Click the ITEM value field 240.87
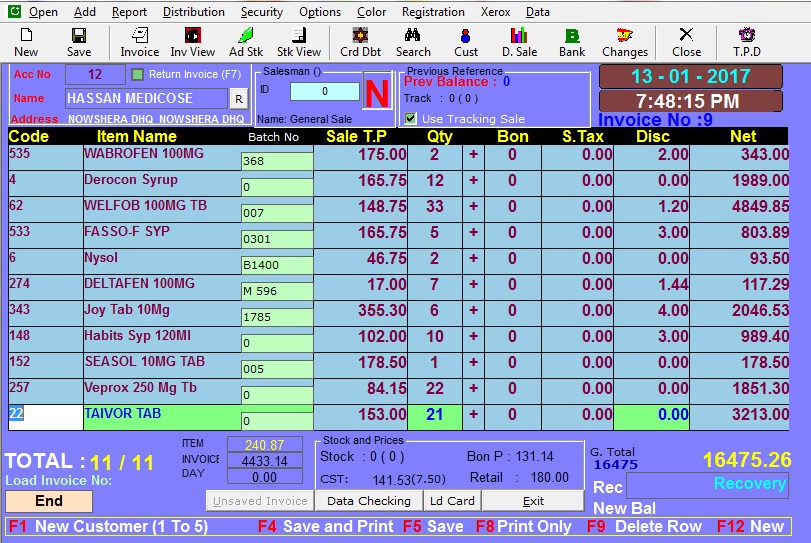Viewport: 811px width, 543px height. (x=265, y=445)
